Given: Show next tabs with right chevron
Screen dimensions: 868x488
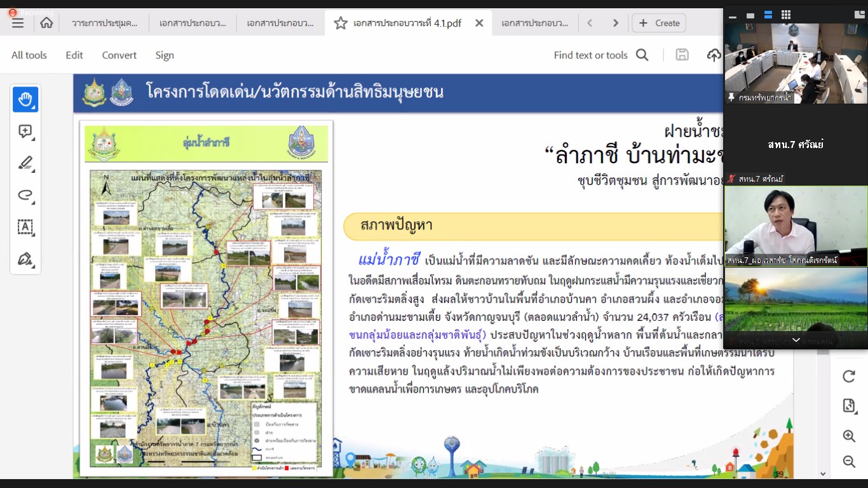Looking at the screenshot, I should point(615,23).
